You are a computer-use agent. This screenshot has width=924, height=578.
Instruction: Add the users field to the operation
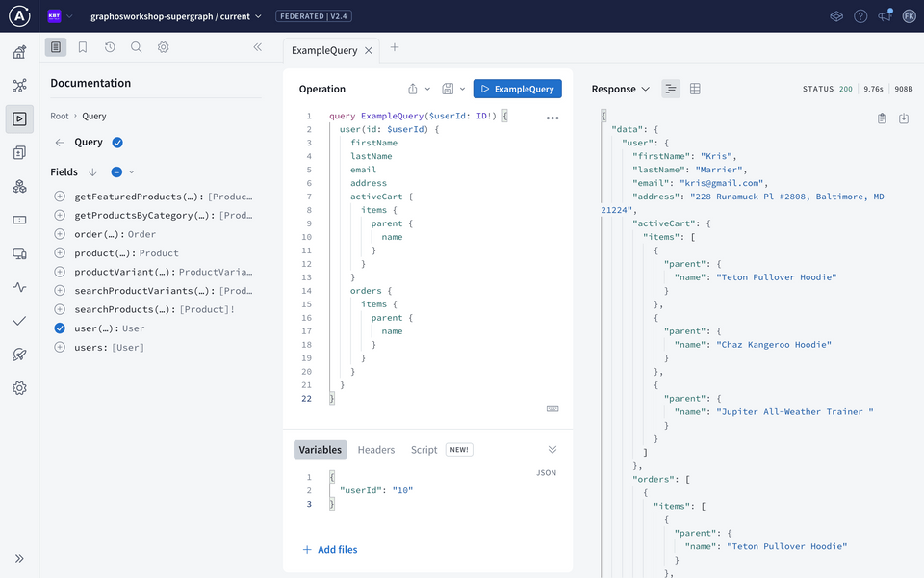tap(60, 348)
